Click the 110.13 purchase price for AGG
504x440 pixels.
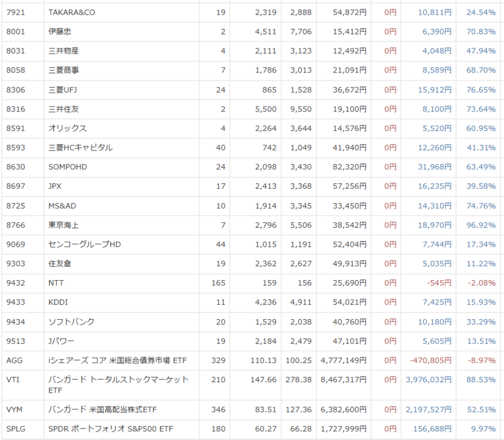point(263,360)
